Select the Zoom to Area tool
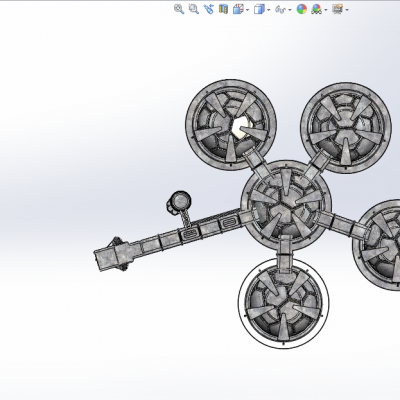Screen dimensions: 400x400 pyautogui.click(x=194, y=9)
